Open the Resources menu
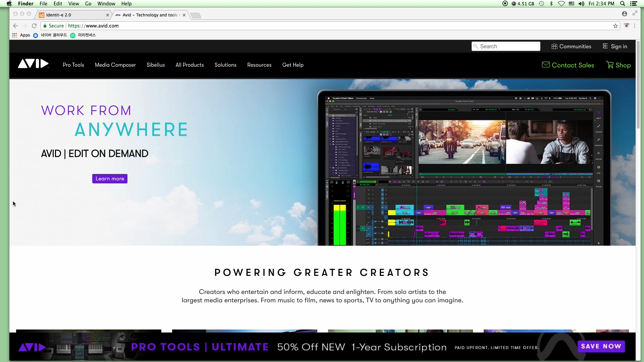 [x=259, y=65]
